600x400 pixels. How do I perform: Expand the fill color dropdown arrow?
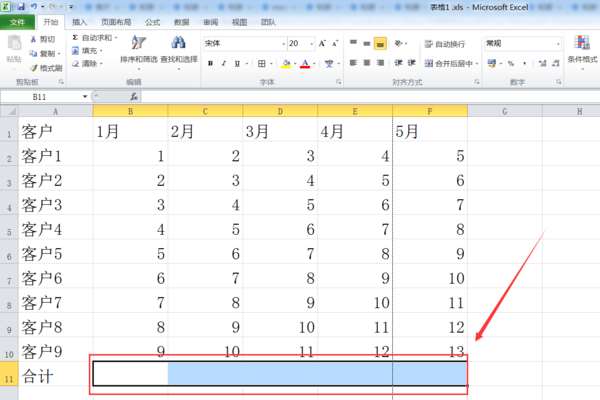(x=295, y=63)
